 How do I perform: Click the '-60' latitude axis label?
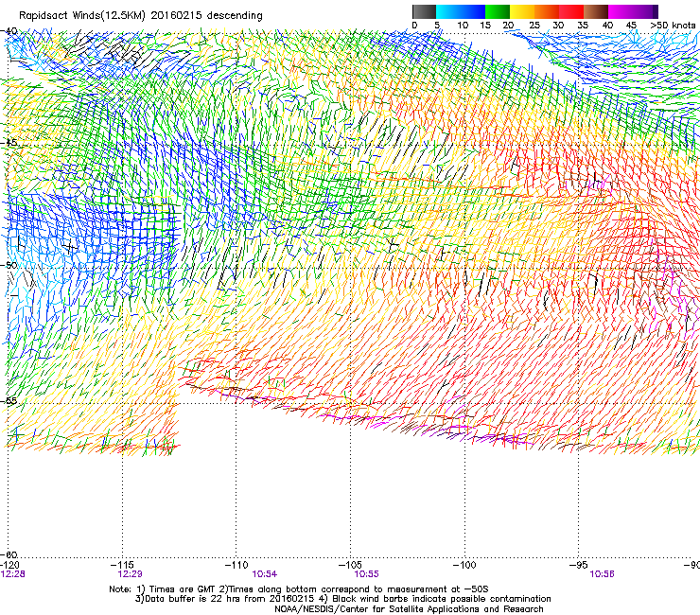(x=9, y=554)
